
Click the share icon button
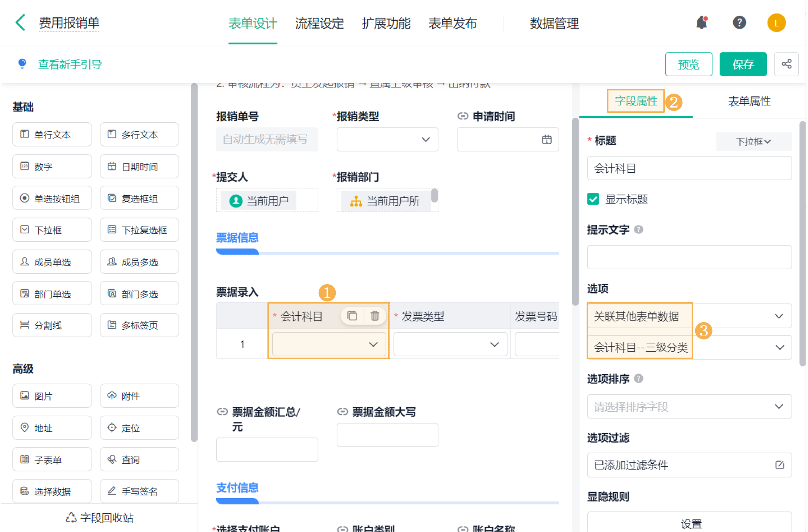pyautogui.click(x=786, y=64)
